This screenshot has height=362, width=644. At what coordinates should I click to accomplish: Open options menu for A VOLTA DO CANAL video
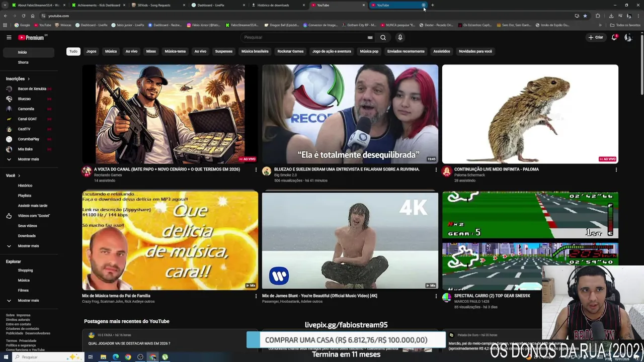[256, 170]
